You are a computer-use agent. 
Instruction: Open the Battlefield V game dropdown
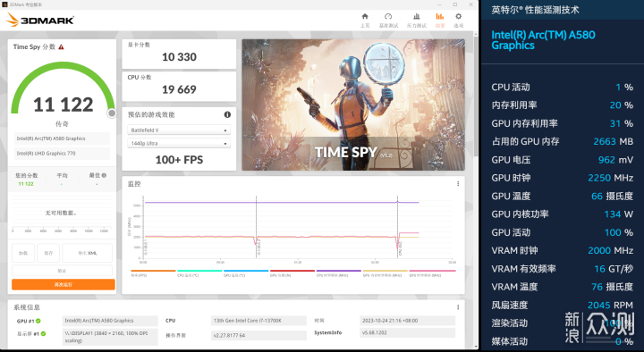179,130
